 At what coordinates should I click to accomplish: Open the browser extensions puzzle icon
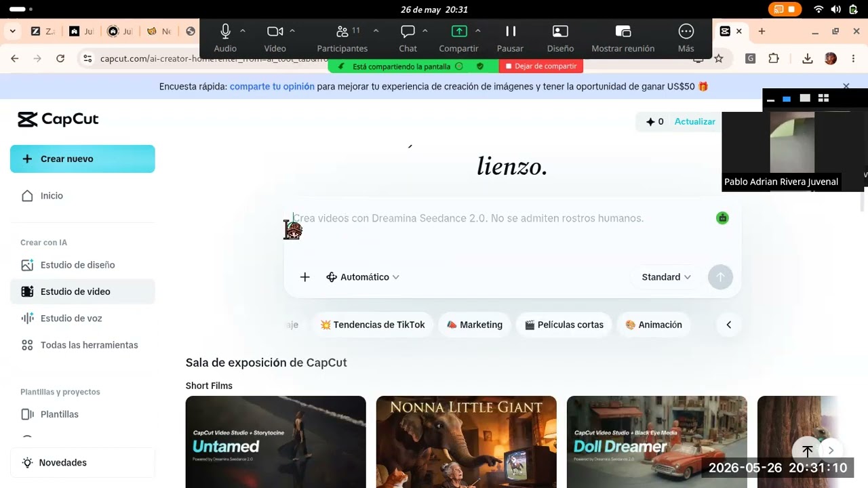[774, 59]
